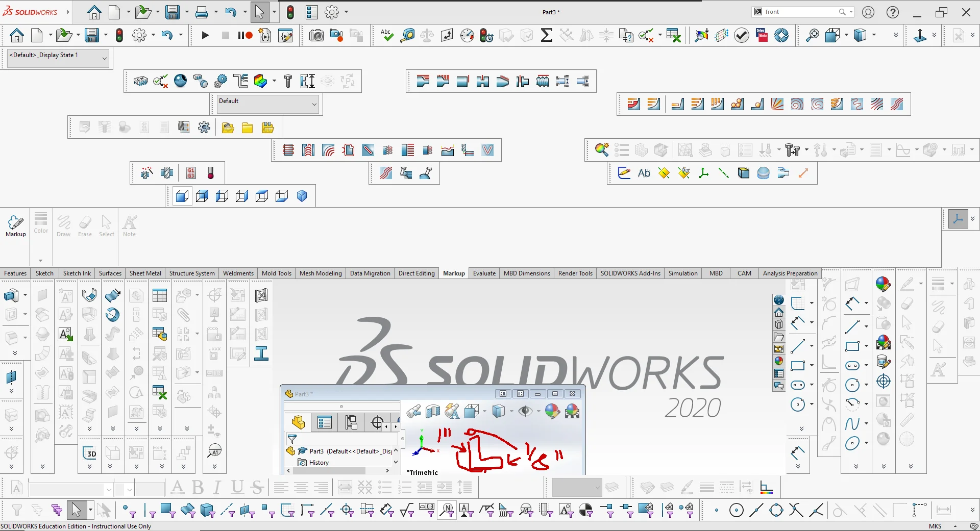980x531 pixels.
Task: Expand the search field dropdown arrow
Action: click(851, 12)
